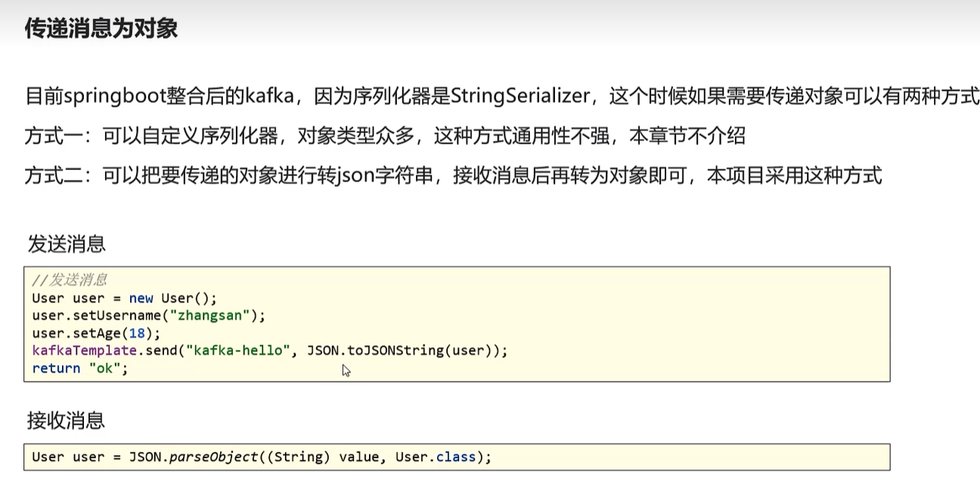
Task: Click the //发送消息 comment line in code
Action: tap(70, 280)
